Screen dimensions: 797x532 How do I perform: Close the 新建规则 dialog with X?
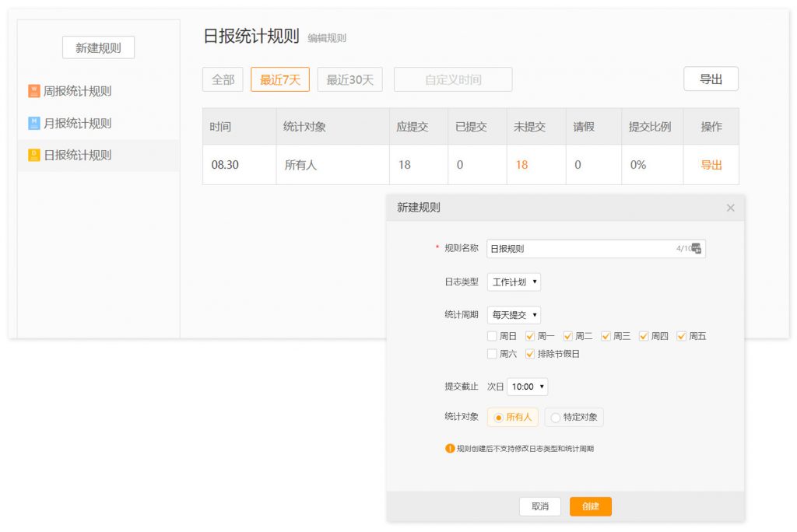[730, 208]
